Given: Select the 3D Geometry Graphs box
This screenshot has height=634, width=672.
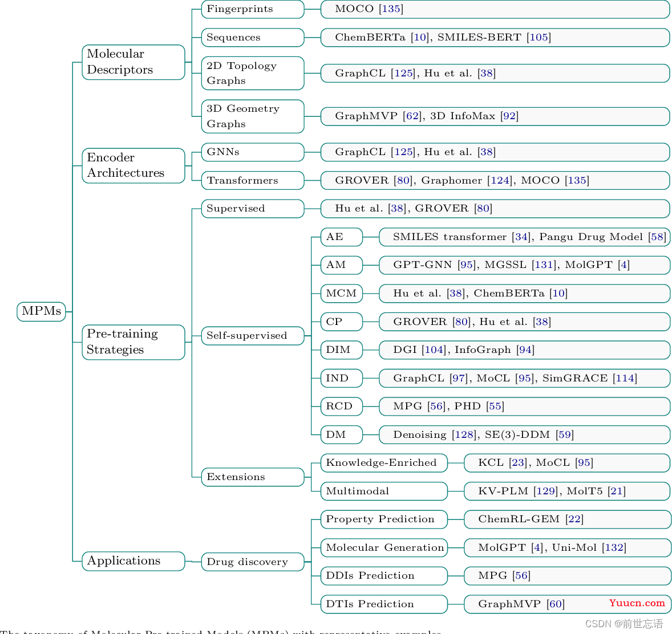Looking at the screenshot, I should point(253,116).
